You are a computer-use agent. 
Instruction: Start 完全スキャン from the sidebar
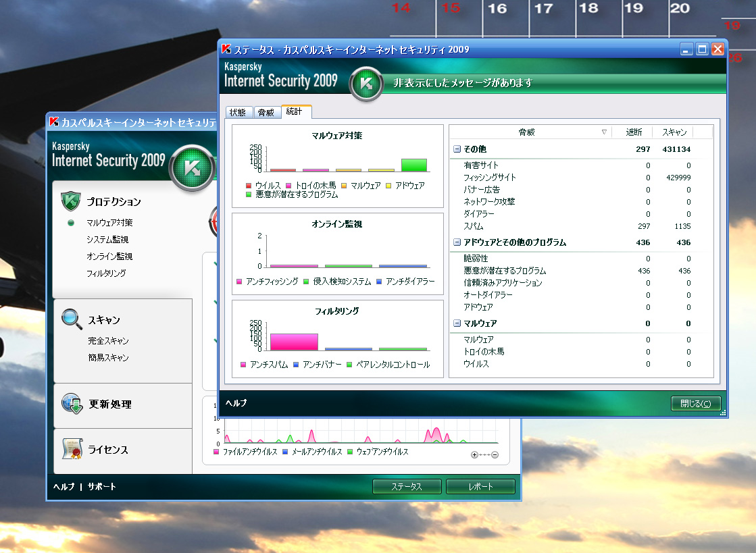pos(109,340)
